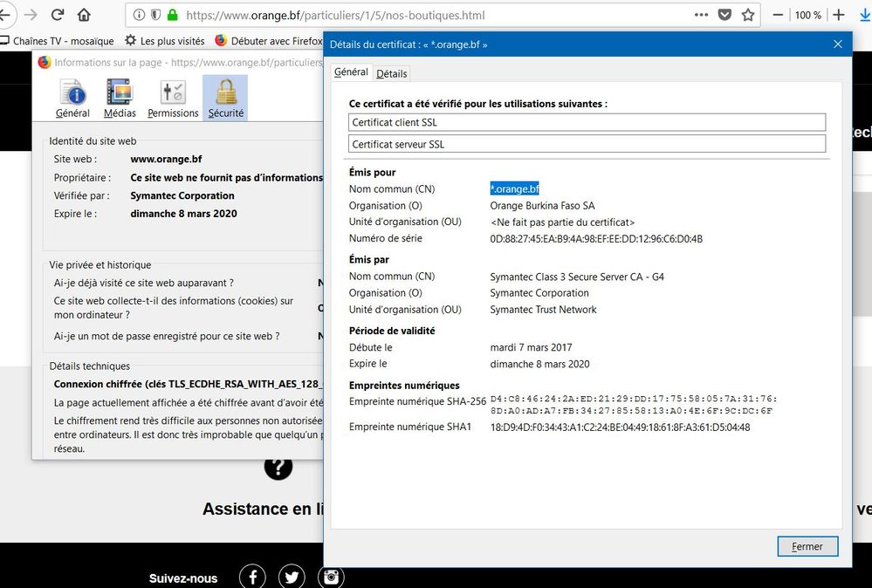Viewport: 872px width, 588px height.
Task: Click the browser reload button
Action: coord(58,15)
